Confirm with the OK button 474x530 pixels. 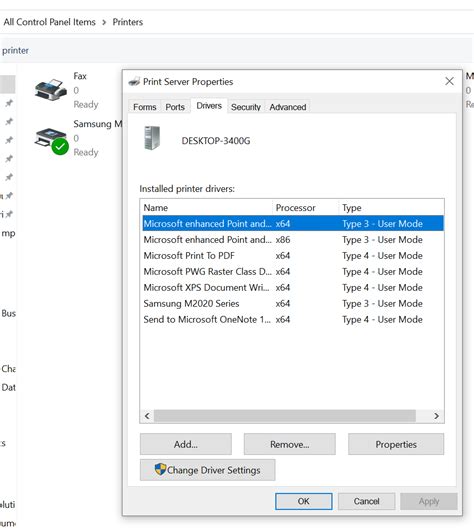(304, 501)
